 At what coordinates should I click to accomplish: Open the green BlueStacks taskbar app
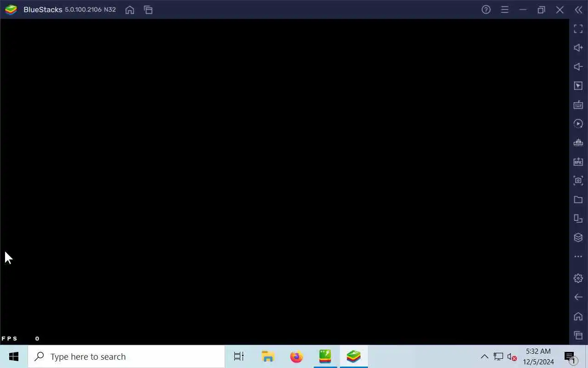click(x=325, y=356)
